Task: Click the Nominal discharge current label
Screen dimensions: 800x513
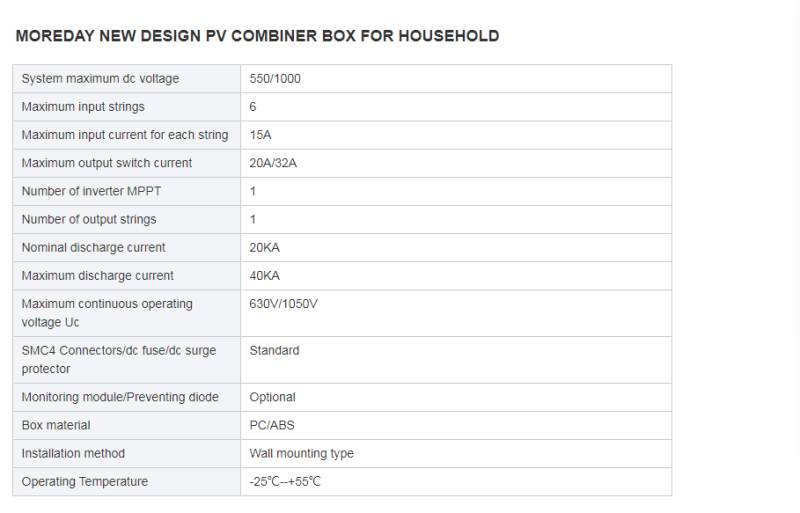Action: tap(94, 247)
